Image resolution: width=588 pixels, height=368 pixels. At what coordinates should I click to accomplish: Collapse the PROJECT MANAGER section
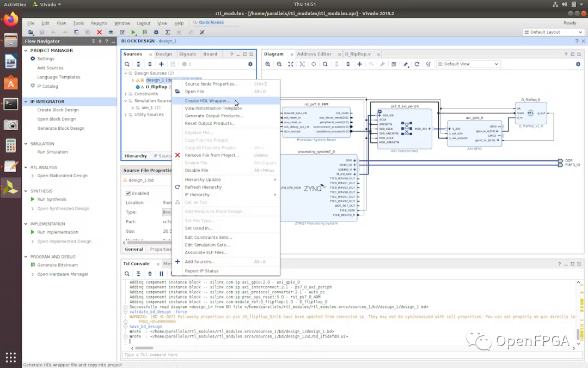[x=26, y=50]
